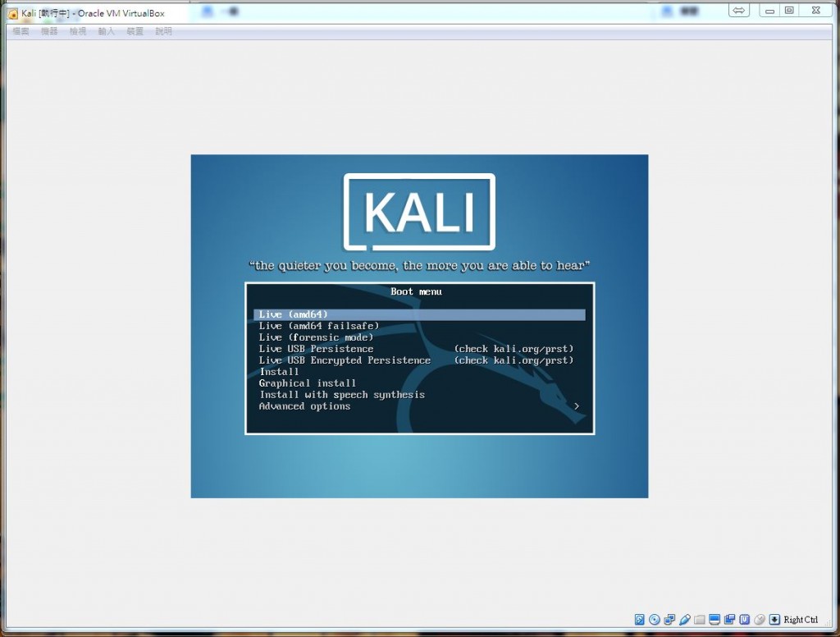
Task: Click the CPU chip status icon
Action: pyautogui.click(x=744, y=620)
